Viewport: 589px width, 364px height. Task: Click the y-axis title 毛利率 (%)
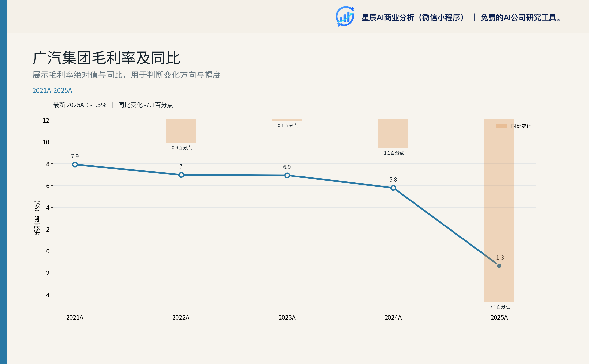(37, 218)
